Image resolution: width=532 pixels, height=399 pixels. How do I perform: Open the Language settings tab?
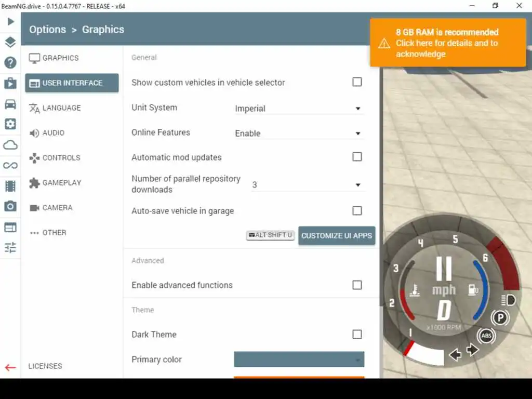[72, 108]
